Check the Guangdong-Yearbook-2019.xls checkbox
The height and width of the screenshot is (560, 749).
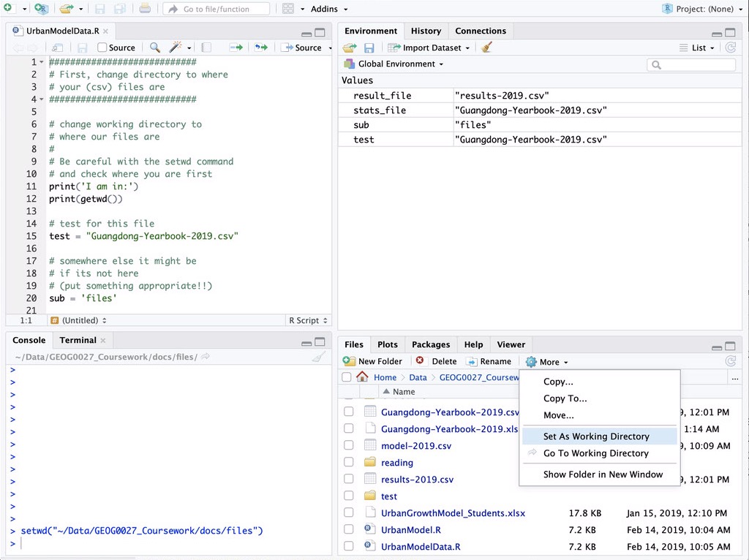pyautogui.click(x=349, y=428)
